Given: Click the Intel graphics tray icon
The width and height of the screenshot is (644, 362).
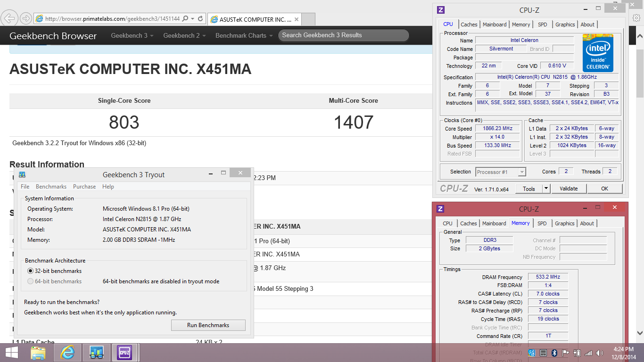Looking at the screenshot, I should coord(532,353).
